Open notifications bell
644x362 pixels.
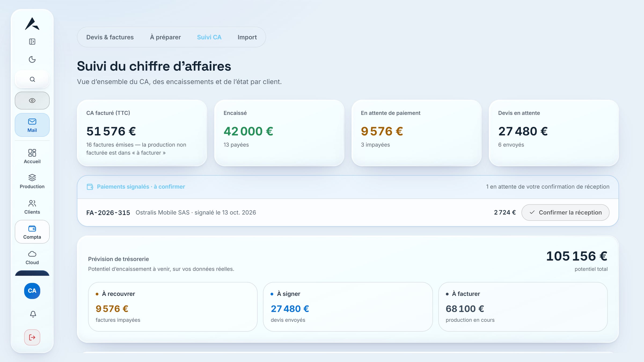[x=33, y=314]
